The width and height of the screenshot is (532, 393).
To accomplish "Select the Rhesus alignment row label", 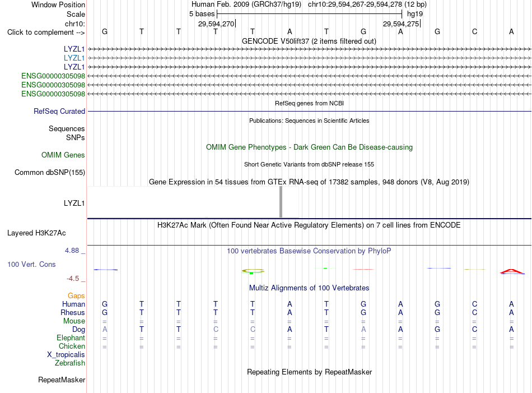I will point(73,312).
